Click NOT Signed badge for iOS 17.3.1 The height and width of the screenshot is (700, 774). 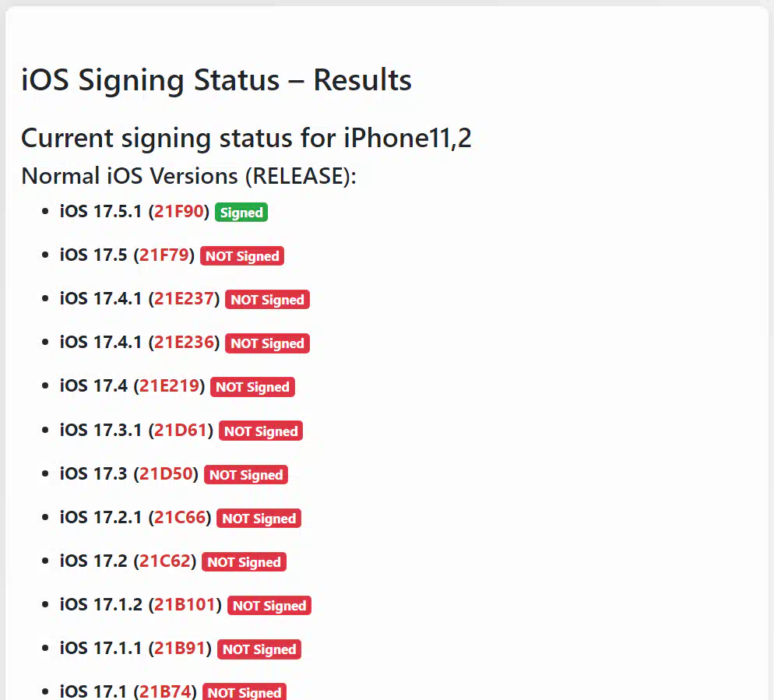pyautogui.click(x=261, y=431)
